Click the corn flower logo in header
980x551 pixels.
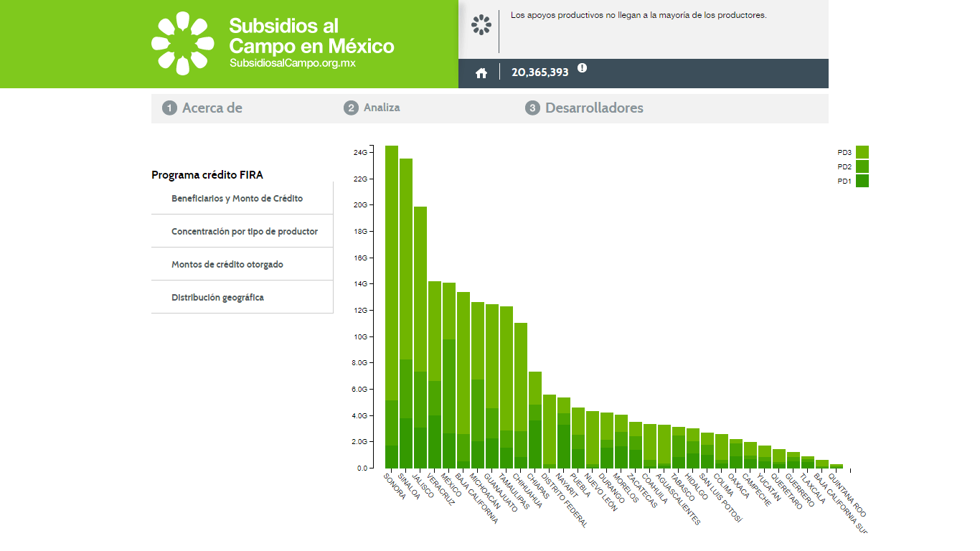click(182, 43)
